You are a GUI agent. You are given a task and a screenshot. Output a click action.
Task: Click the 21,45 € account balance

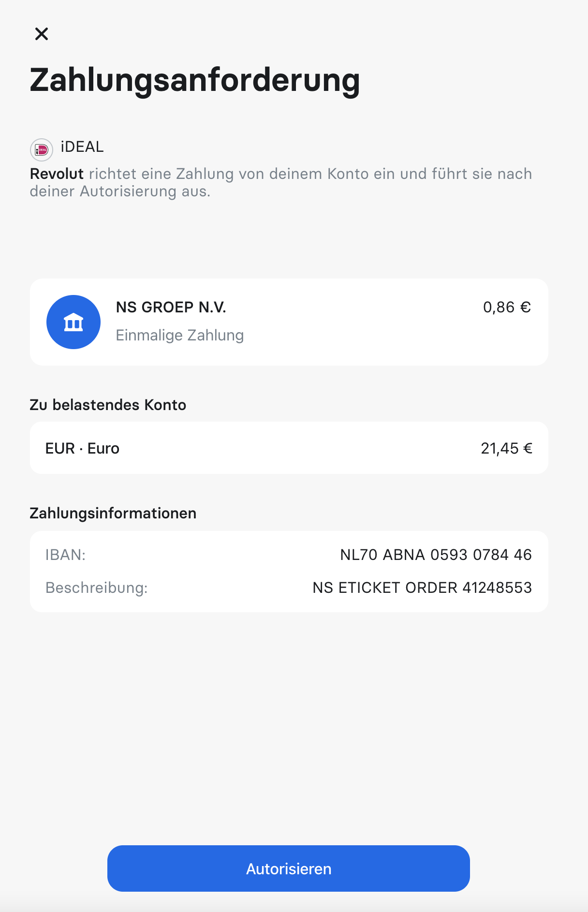pyautogui.click(x=506, y=448)
